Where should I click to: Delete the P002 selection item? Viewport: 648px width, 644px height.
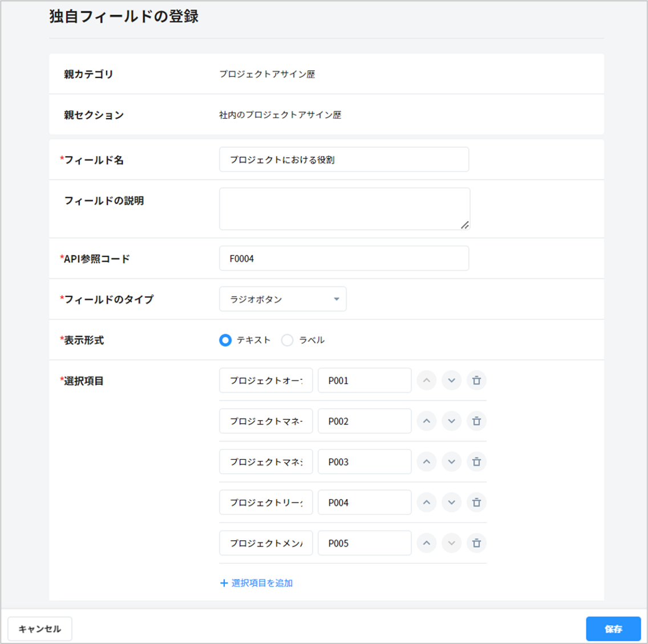476,422
